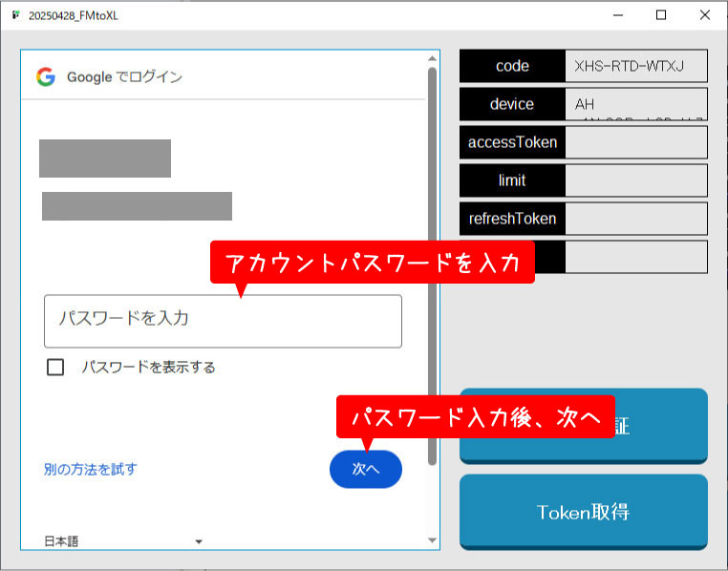Enable the パスワードを表示する checkbox

click(55, 367)
